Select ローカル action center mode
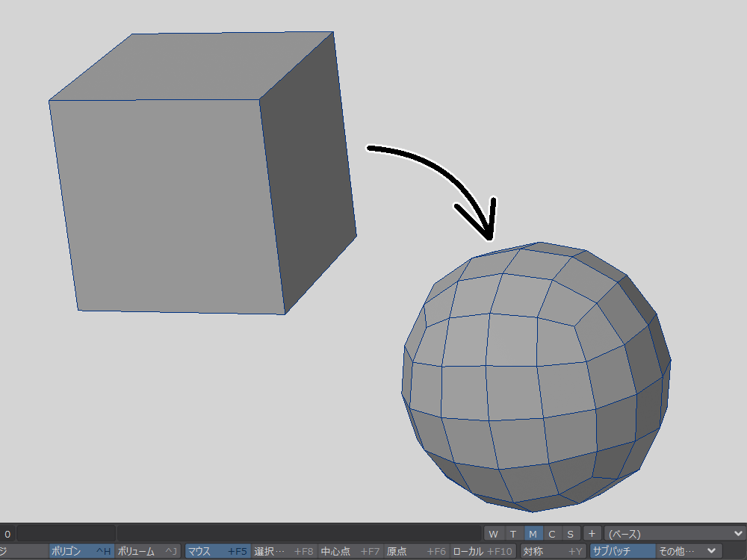 (483, 552)
